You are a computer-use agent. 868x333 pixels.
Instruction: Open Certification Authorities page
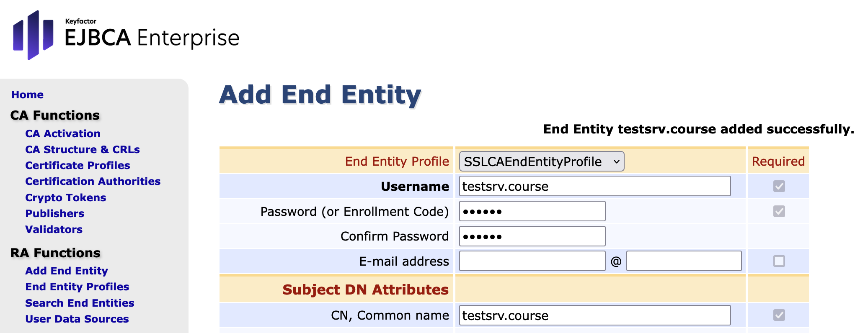[x=93, y=182]
